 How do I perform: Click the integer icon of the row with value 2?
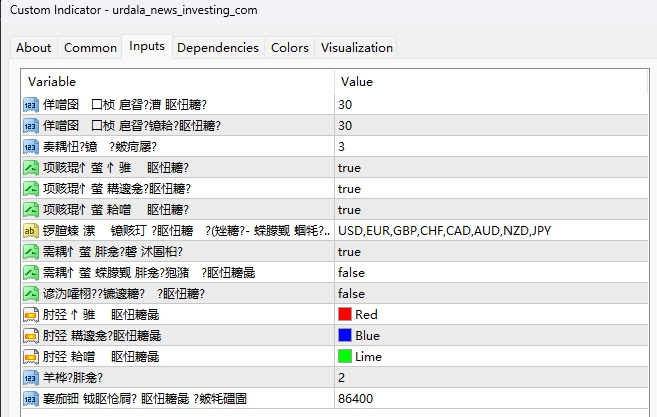pos(31,377)
